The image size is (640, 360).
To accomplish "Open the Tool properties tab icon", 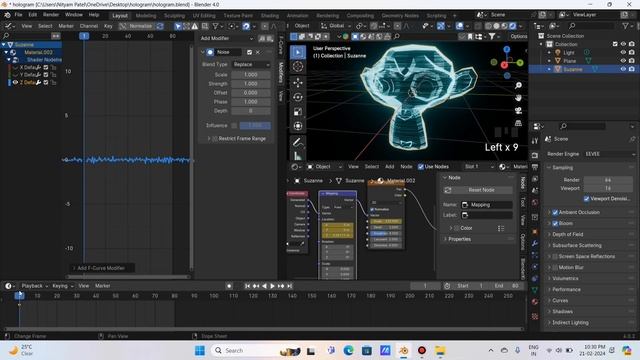I will click(x=535, y=141).
